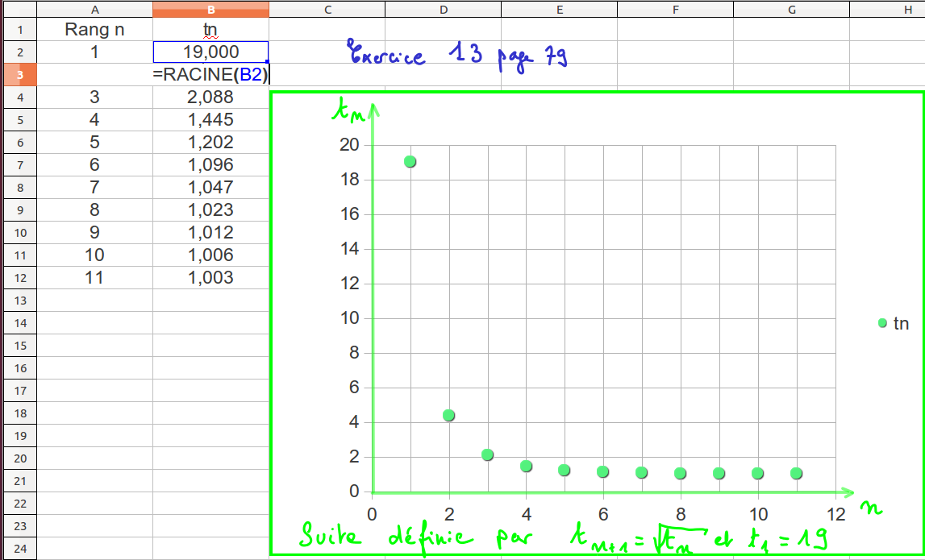Click the 'tn' legend label in chart
Screen dimensions: 925x560
(x=901, y=324)
